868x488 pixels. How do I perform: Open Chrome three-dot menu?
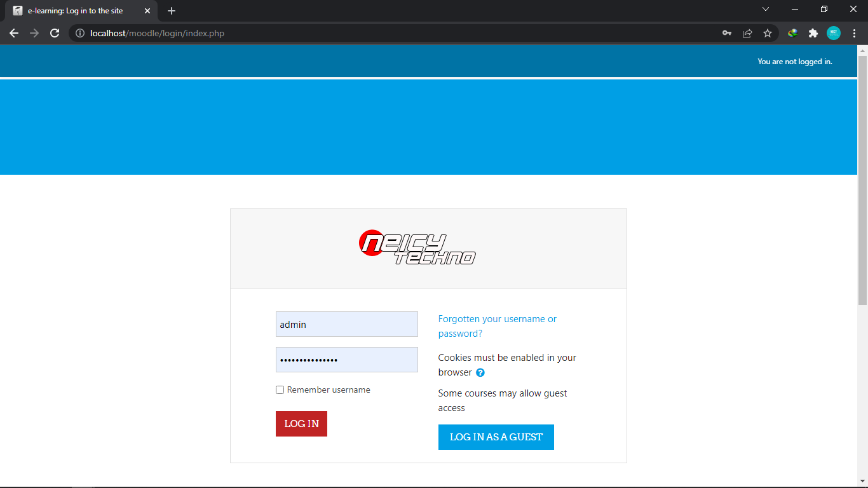tap(854, 33)
